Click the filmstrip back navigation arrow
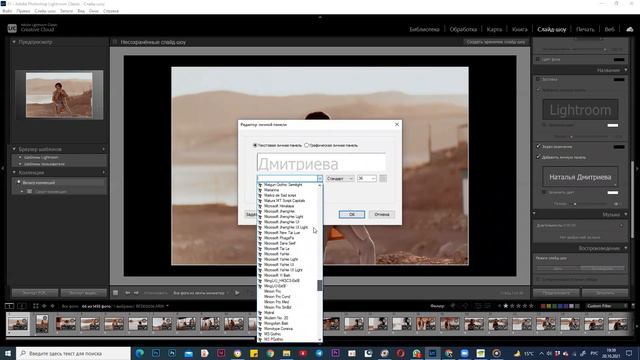The height and width of the screenshot is (360, 640). tap(44, 306)
